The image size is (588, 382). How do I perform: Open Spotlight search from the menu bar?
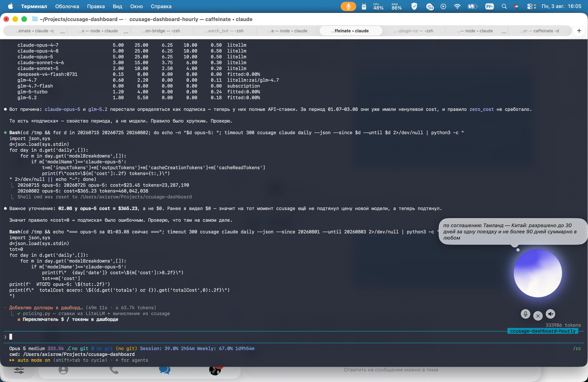504,6
